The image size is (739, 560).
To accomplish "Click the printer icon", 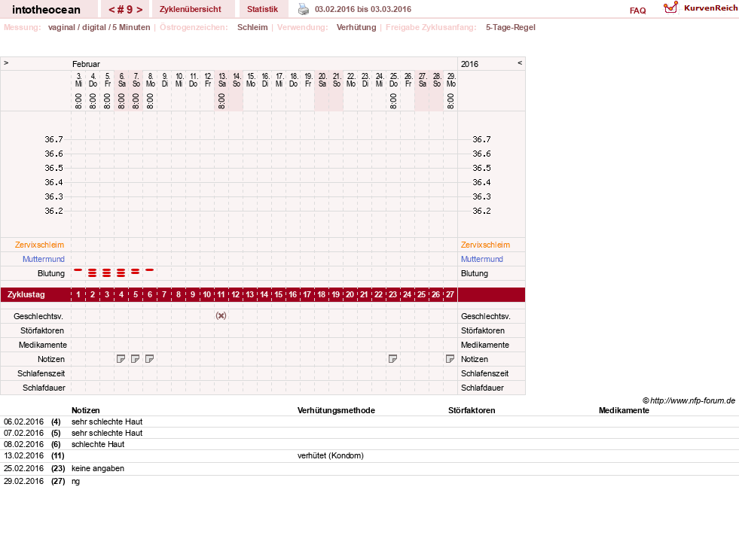I will pyautogui.click(x=304, y=9).
